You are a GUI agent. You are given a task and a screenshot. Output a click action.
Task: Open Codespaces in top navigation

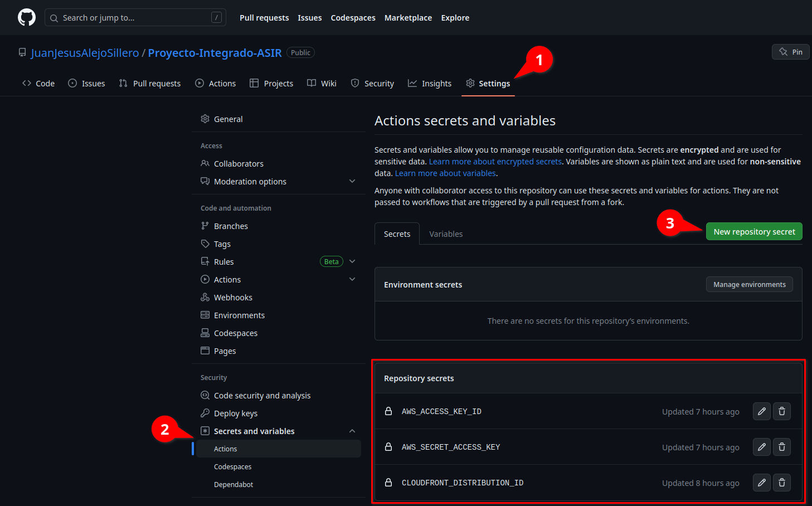(x=353, y=18)
